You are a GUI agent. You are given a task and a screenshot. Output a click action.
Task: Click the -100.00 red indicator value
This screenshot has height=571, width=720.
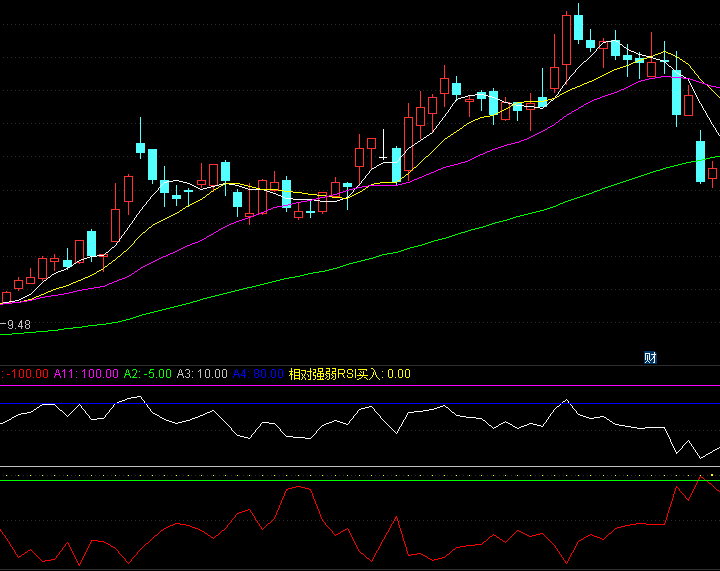click(27, 374)
